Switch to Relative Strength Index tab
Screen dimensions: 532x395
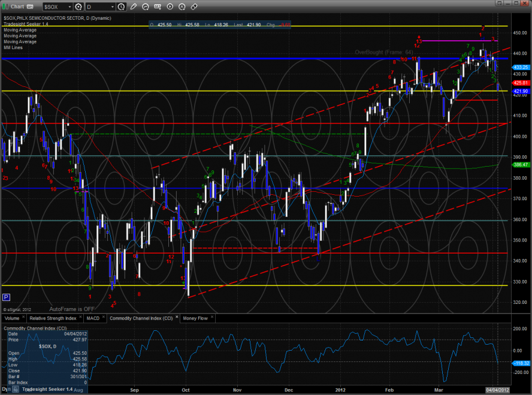pos(52,318)
